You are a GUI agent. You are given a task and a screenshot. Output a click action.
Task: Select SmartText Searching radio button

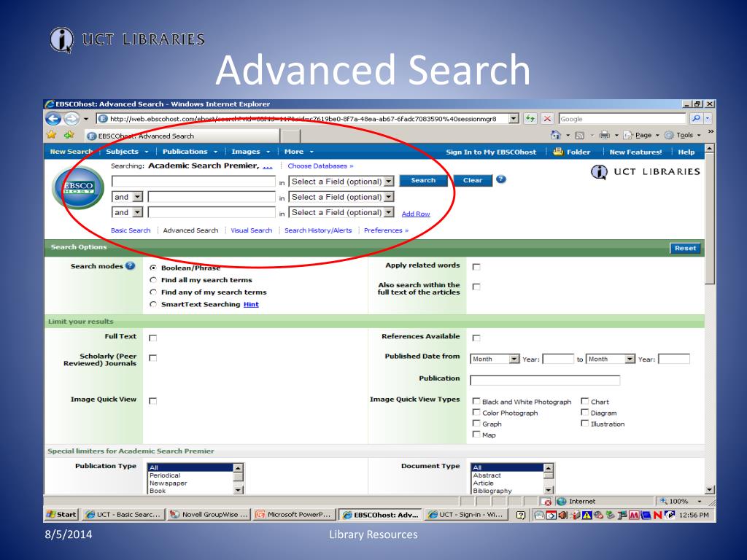[153, 304]
